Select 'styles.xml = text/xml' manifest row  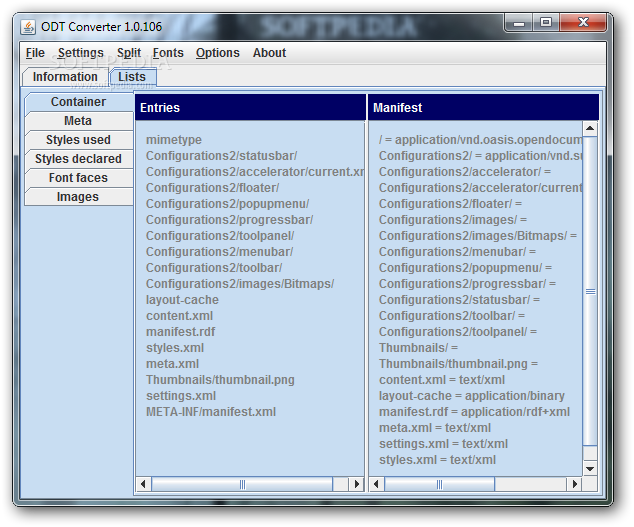click(x=437, y=460)
